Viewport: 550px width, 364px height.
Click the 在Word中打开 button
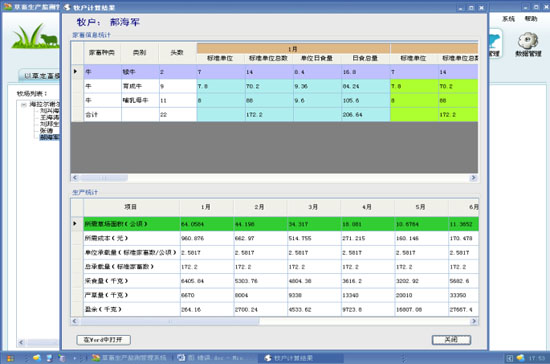click(x=103, y=340)
